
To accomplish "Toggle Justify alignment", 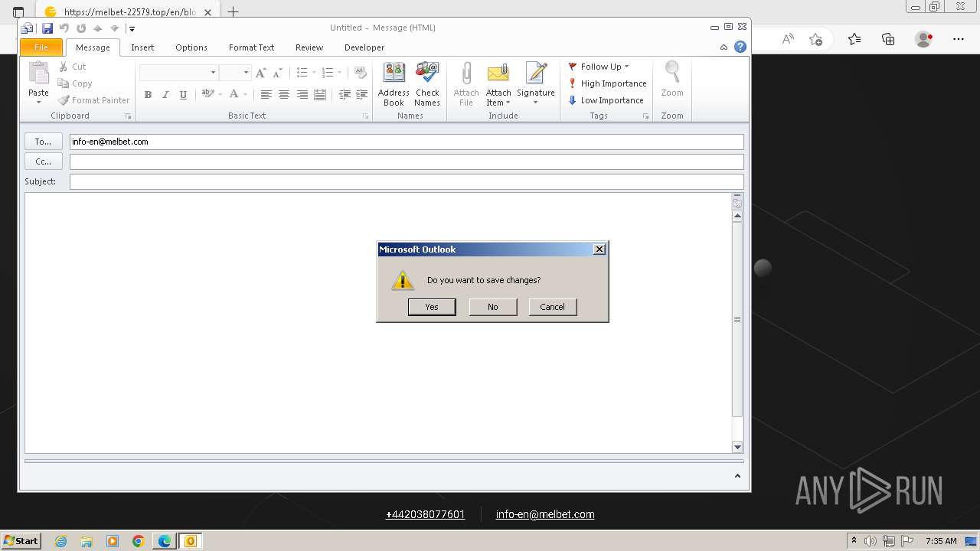I will pyautogui.click(x=320, y=95).
